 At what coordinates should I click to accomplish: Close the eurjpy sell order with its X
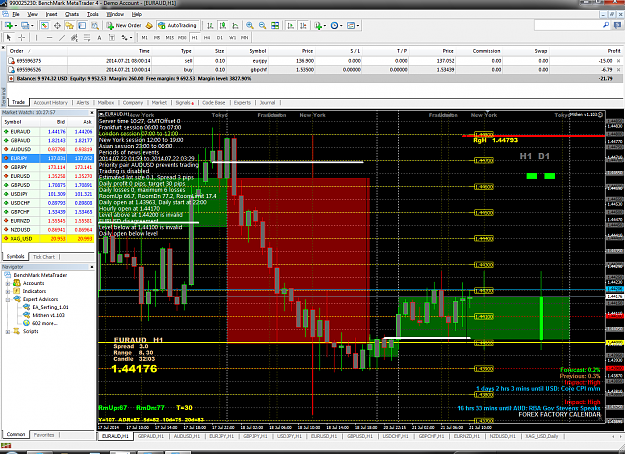pos(619,61)
